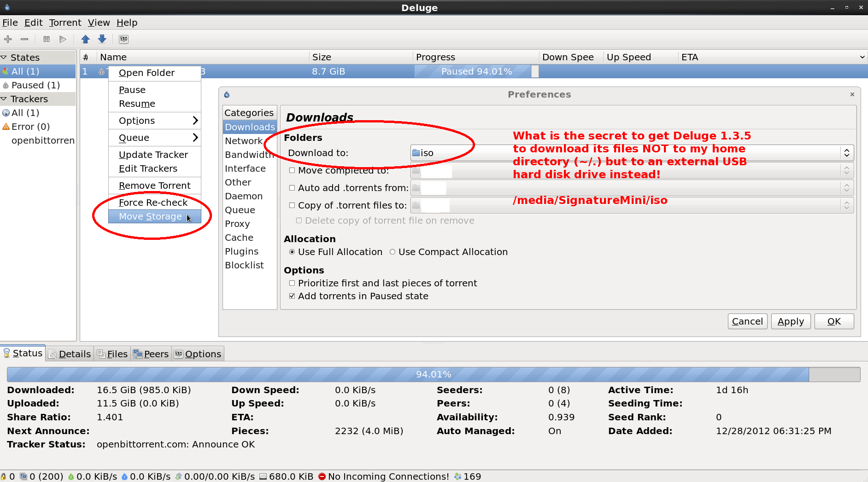Click the globe icon next to Trackers All
The width and height of the screenshot is (868, 482).
point(6,113)
